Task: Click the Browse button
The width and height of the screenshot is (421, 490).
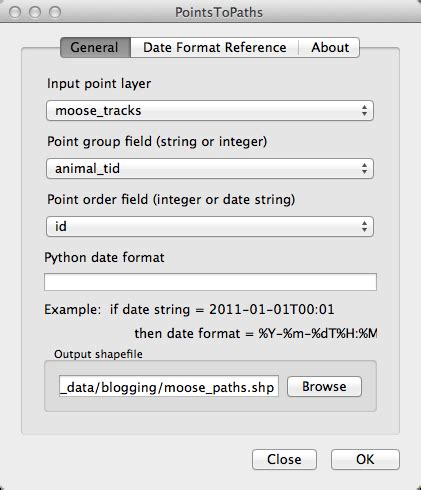Action: 324,387
